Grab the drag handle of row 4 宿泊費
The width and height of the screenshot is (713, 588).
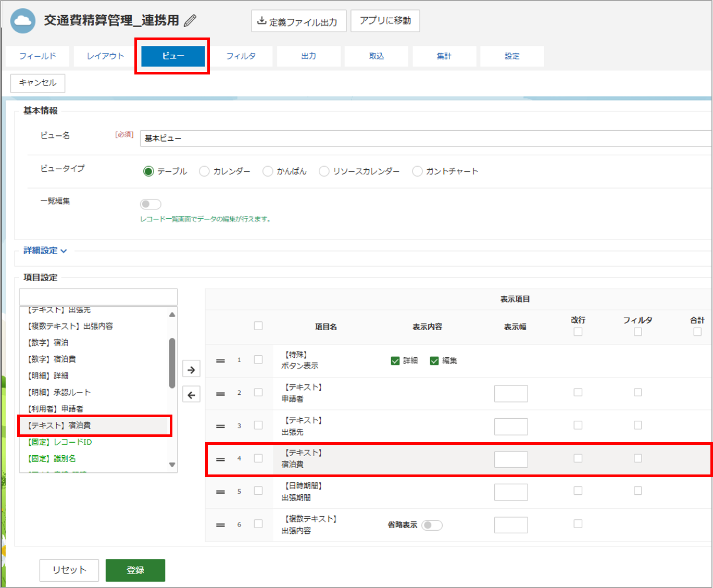click(220, 459)
